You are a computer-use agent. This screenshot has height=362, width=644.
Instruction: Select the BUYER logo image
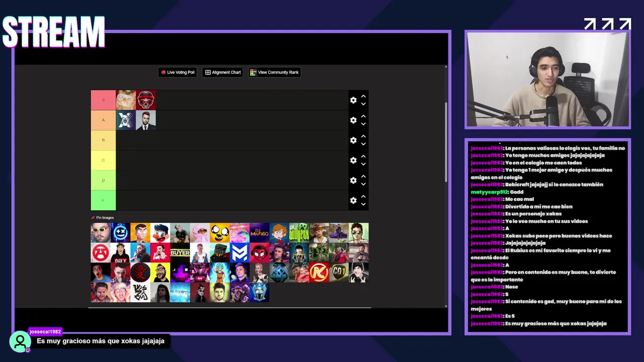coord(180,253)
